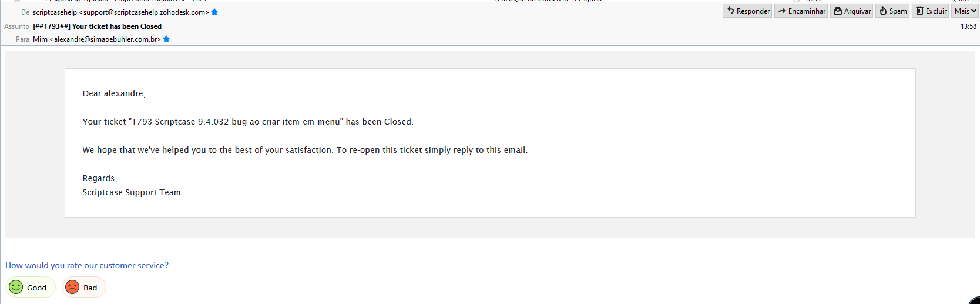This screenshot has width=980, height=304.
Task: Click the Responder reply button
Action: pyautogui.click(x=747, y=11)
